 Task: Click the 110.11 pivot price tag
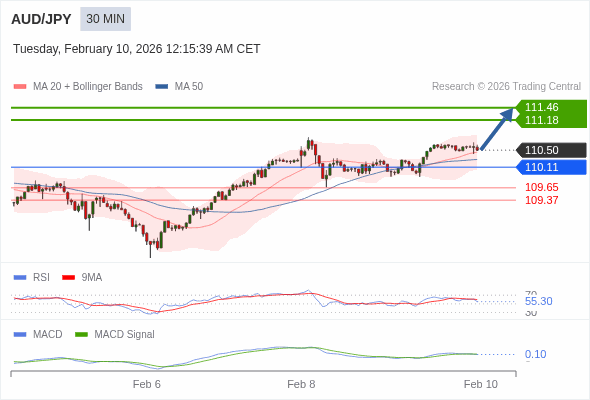[551, 167]
